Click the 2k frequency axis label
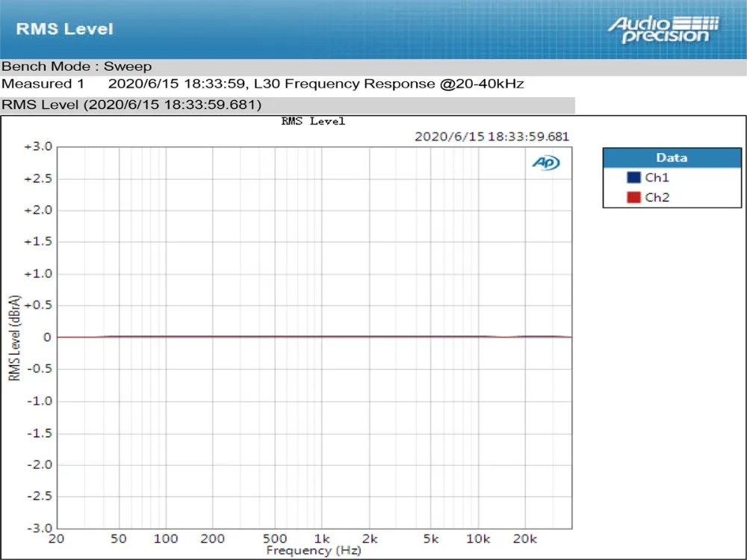This screenshot has width=747, height=560. click(370, 539)
